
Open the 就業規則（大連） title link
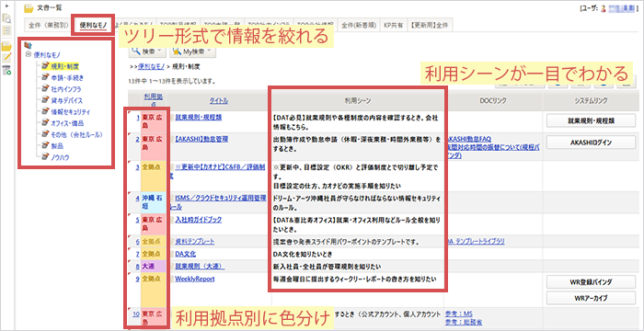[200, 266]
